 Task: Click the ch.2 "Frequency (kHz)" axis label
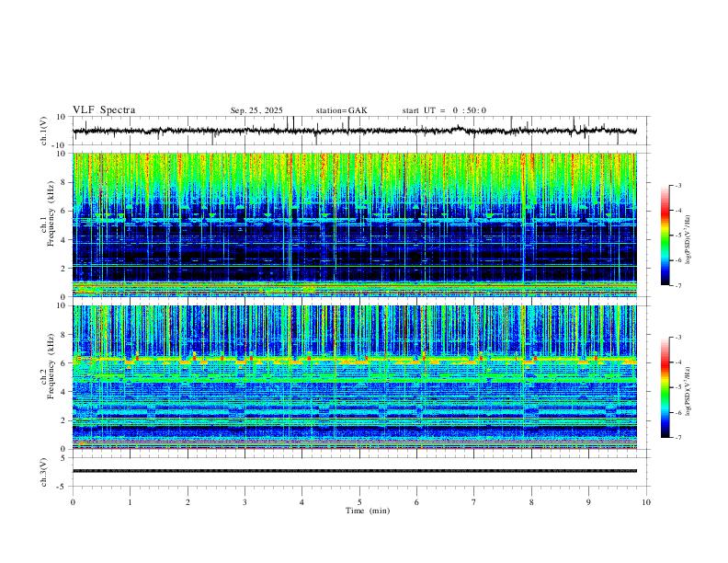51,366
